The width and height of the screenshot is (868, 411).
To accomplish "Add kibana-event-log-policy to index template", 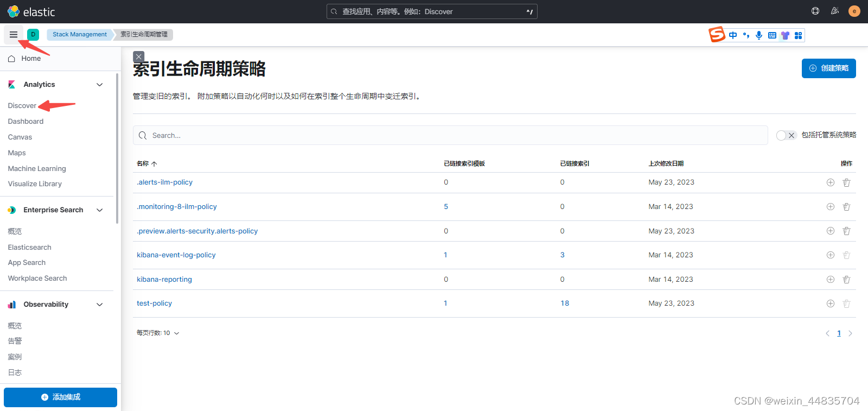I will [831, 255].
